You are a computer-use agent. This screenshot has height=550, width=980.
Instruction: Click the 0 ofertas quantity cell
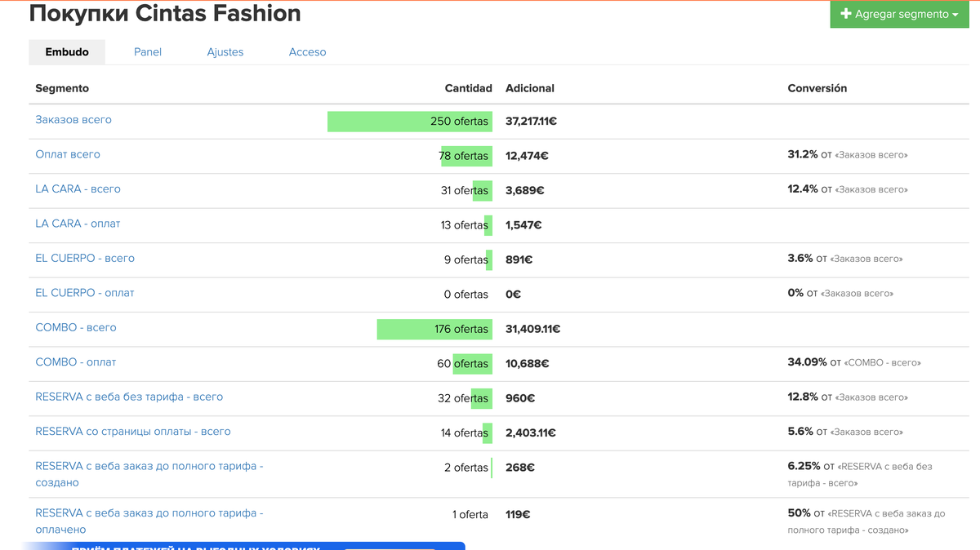point(466,295)
